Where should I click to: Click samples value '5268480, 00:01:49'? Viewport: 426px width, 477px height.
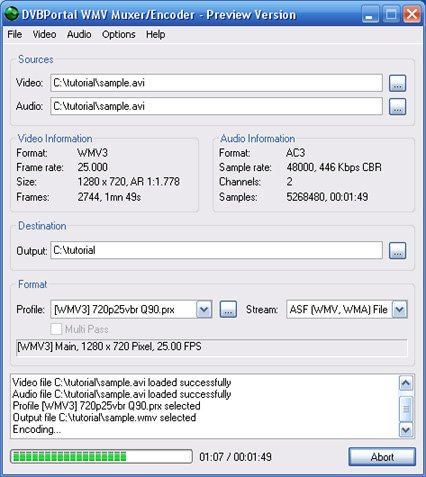point(327,197)
